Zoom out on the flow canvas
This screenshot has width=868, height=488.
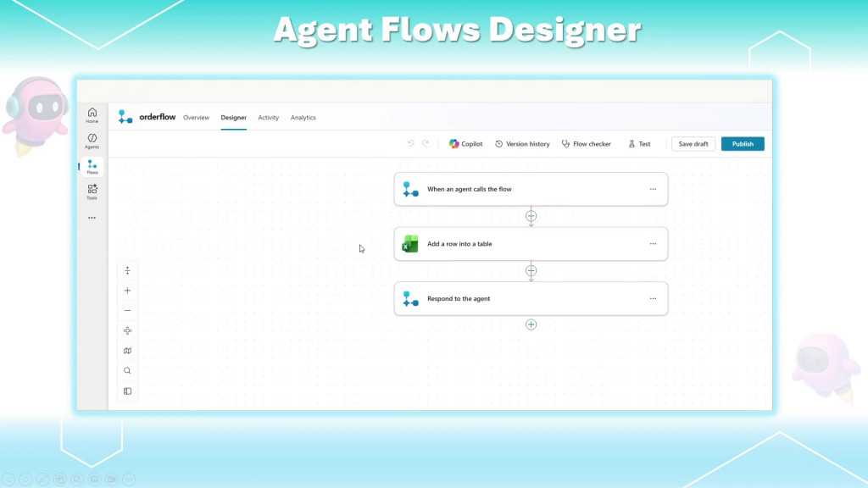[127, 310]
